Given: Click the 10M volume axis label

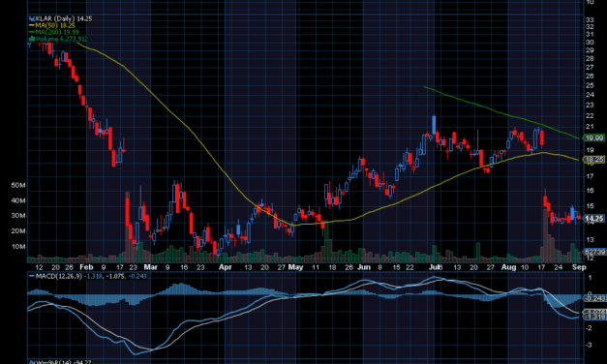Looking at the screenshot, I should click(18, 247).
